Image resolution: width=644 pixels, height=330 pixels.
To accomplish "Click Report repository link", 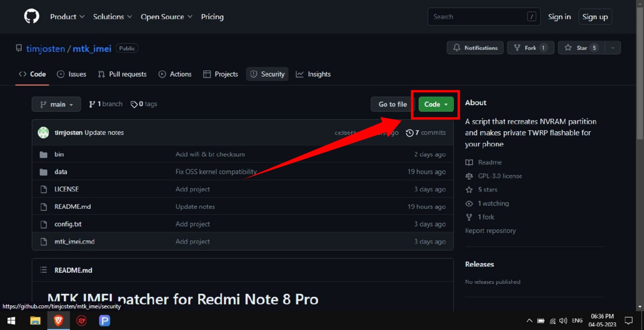I will pyautogui.click(x=490, y=231).
